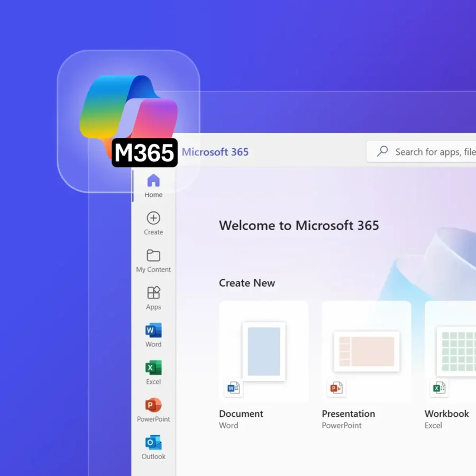Open the Create page from the sidebar

[x=153, y=223]
